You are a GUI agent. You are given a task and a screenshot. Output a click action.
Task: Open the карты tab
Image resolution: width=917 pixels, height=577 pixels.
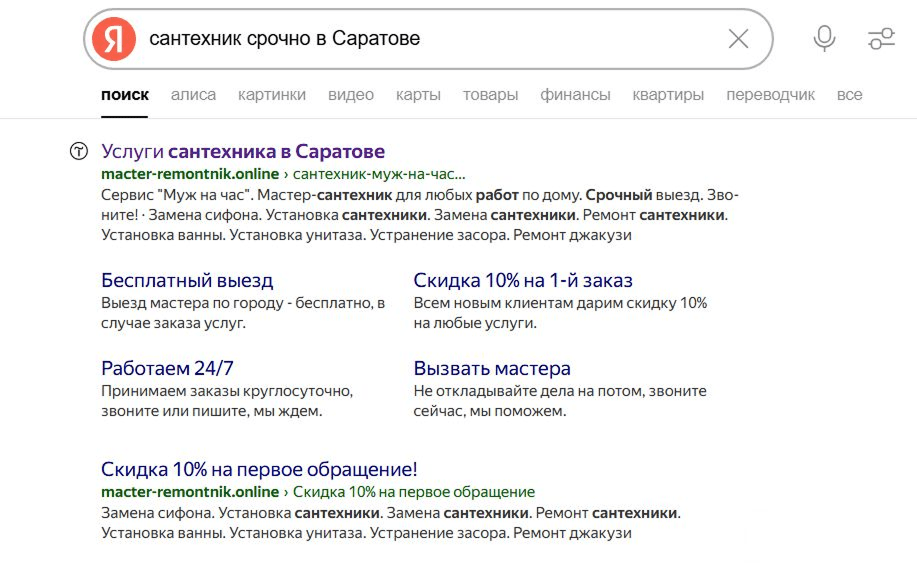tap(418, 95)
